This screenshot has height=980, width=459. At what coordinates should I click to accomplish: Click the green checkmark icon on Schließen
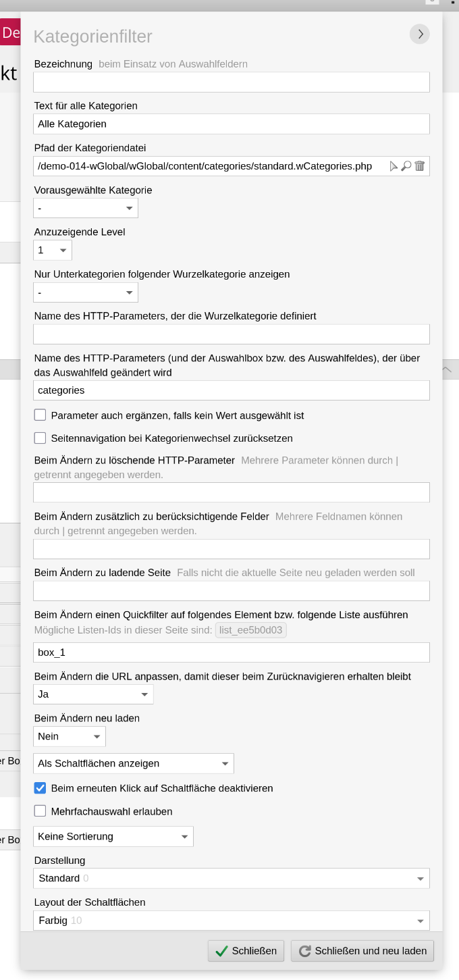223,950
